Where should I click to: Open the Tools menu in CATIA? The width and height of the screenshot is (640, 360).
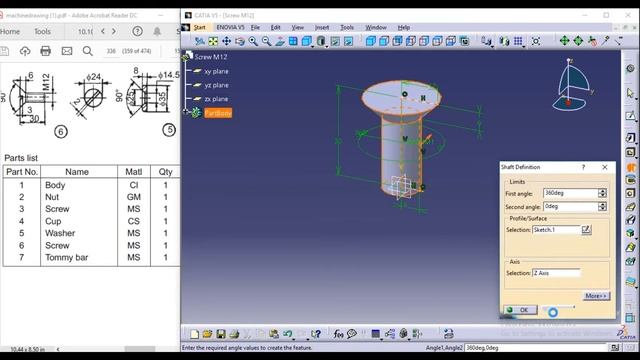[347, 28]
